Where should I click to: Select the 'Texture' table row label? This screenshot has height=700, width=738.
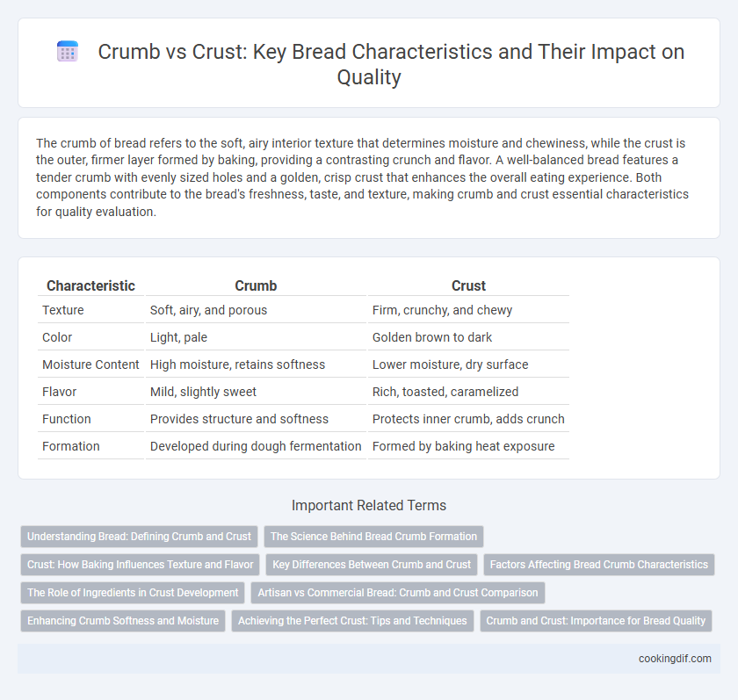[63, 310]
